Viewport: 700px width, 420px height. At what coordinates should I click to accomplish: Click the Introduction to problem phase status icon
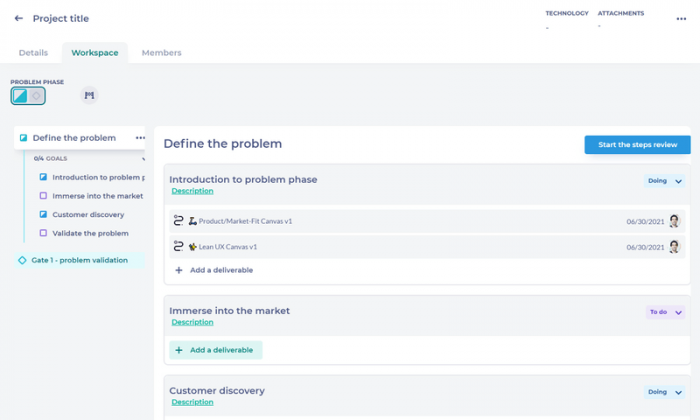click(x=43, y=177)
